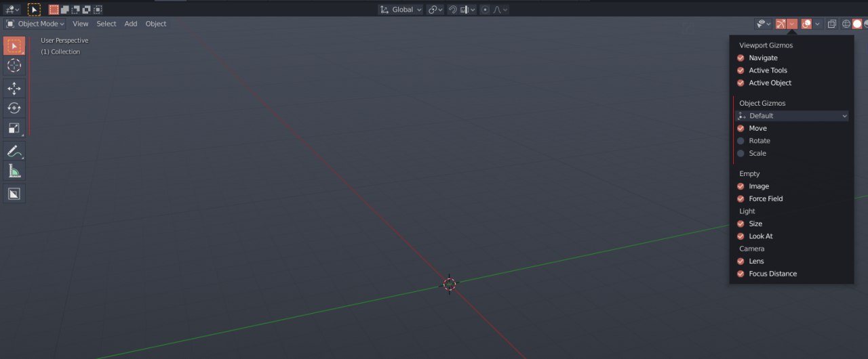Uncheck Camera Focus Distance gizmo
Screen dimensions: 868x359
pos(741,274)
